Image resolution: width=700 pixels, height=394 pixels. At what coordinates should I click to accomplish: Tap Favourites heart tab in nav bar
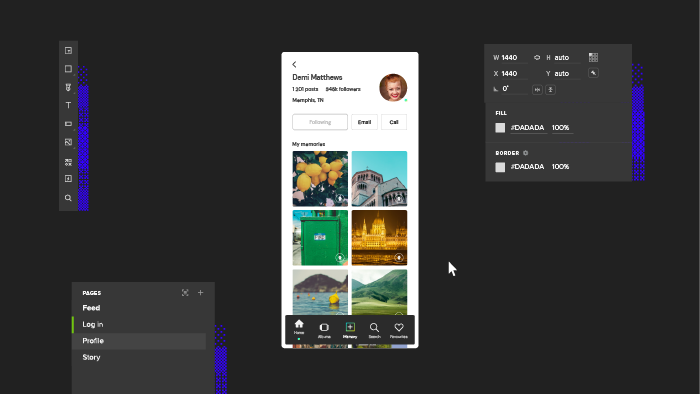[x=399, y=331]
